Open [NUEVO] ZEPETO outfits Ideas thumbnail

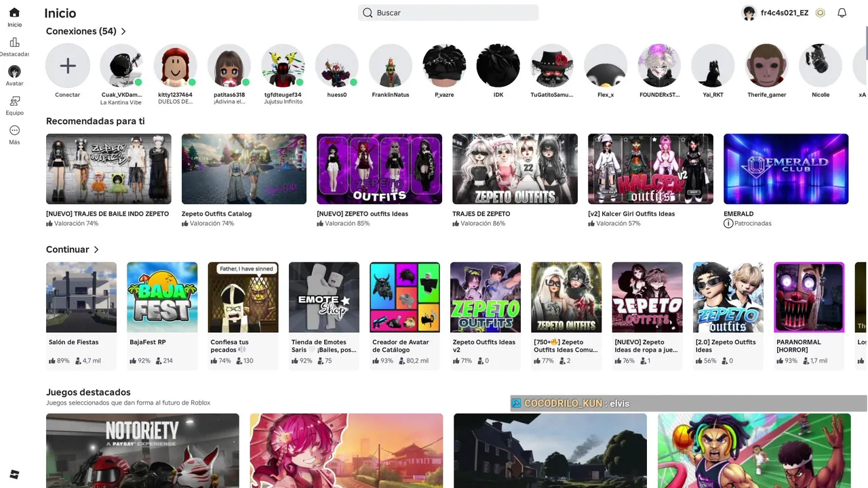coord(380,169)
